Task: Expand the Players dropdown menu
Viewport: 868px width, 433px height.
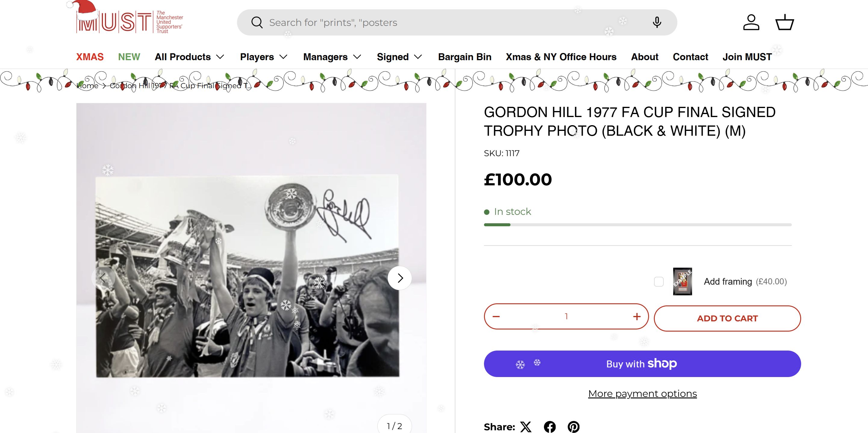Action: [x=264, y=57]
